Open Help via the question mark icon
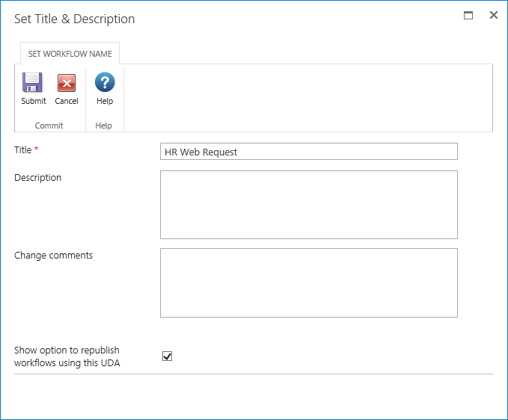508x420 pixels. click(105, 83)
